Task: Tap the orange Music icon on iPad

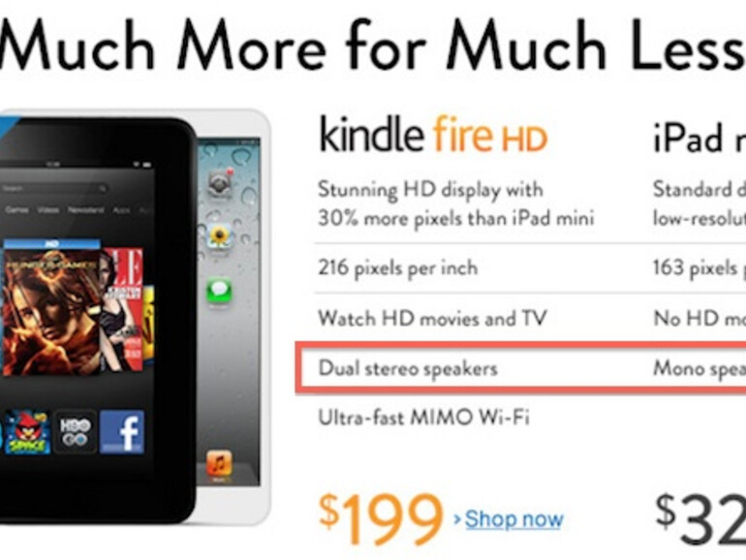Action: 219,463
